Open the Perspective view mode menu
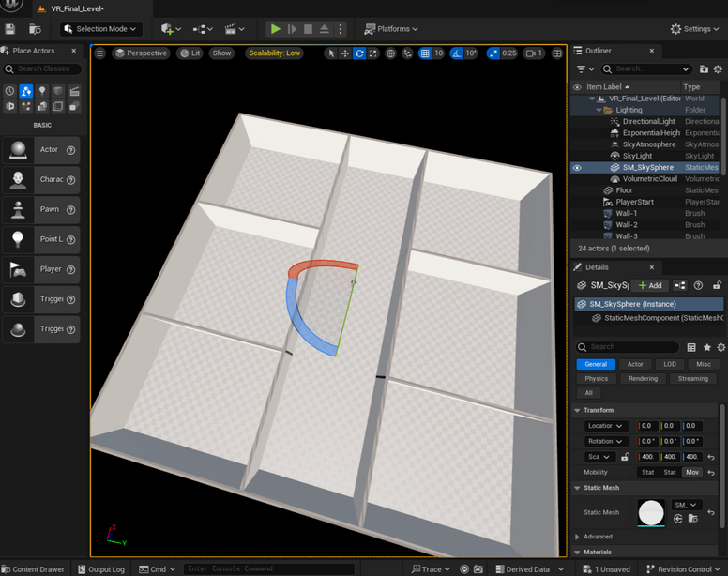728x576 pixels. click(x=141, y=53)
